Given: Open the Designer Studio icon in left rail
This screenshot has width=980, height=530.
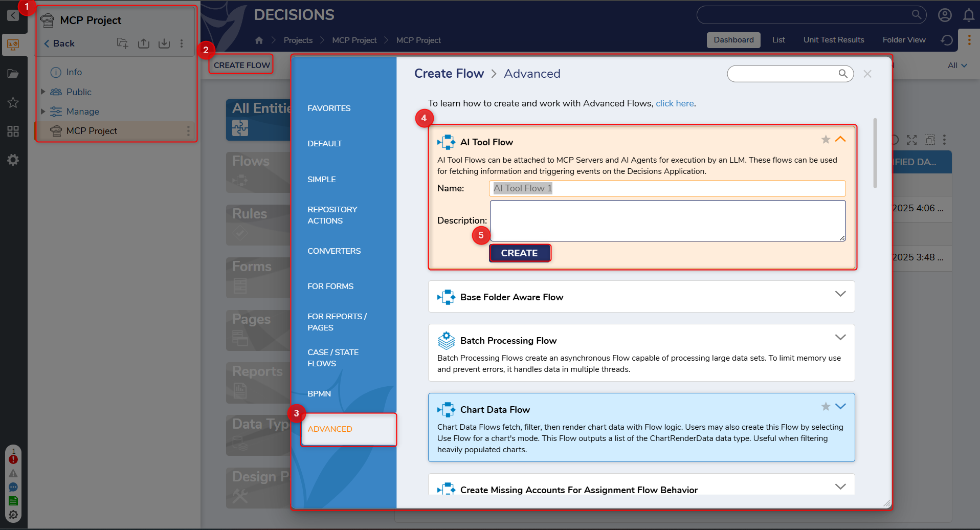Looking at the screenshot, I should coord(13,45).
